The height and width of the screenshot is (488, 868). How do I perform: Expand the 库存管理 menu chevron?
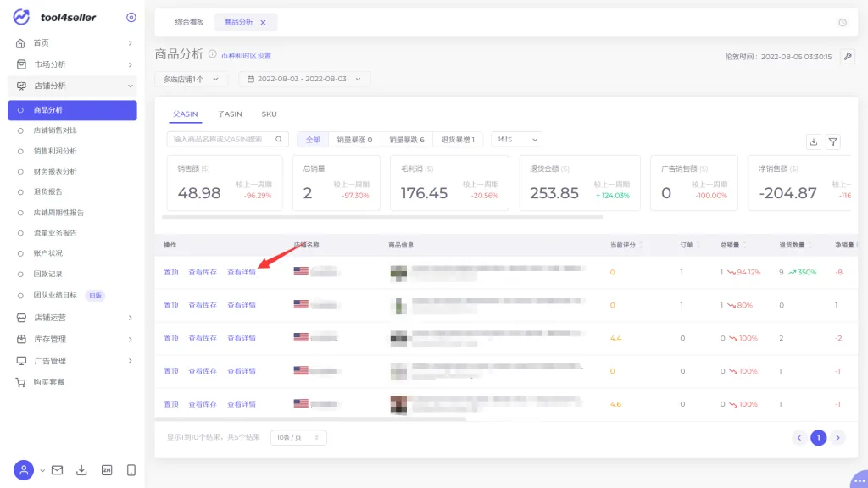point(130,339)
